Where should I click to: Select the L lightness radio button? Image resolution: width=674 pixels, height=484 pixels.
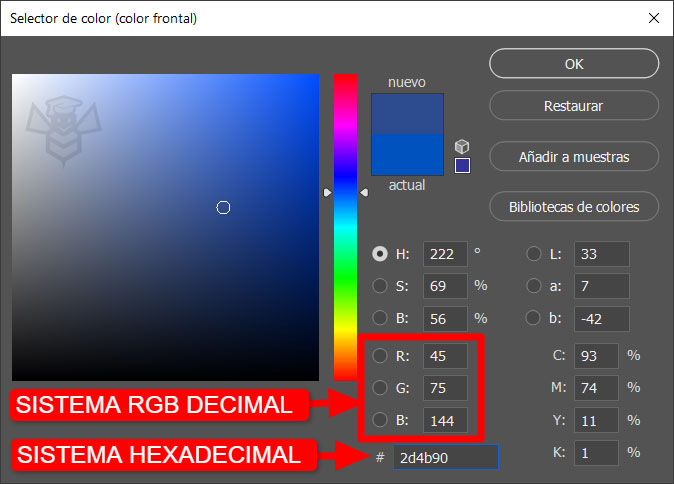[x=534, y=254]
